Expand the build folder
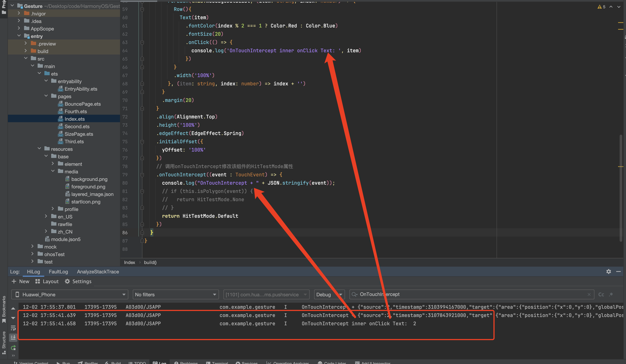Image resolution: width=626 pixels, height=364 pixels. coord(26,51)
